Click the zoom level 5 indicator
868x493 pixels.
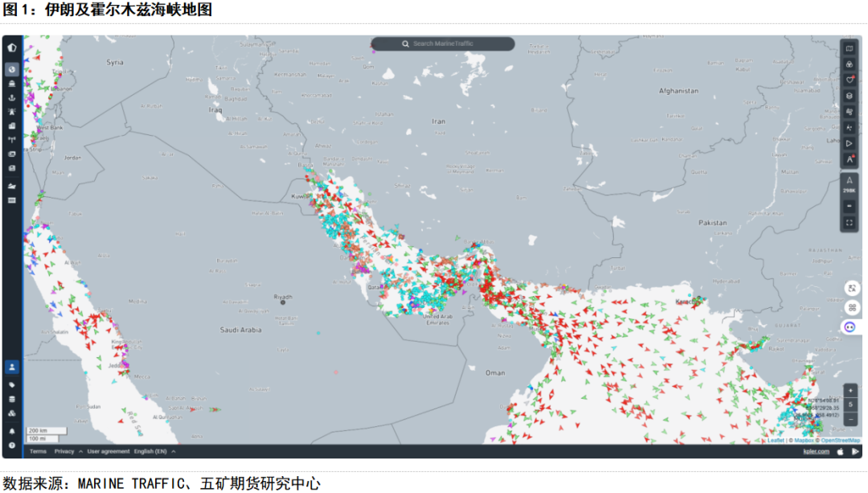click(x=850, y=405)
